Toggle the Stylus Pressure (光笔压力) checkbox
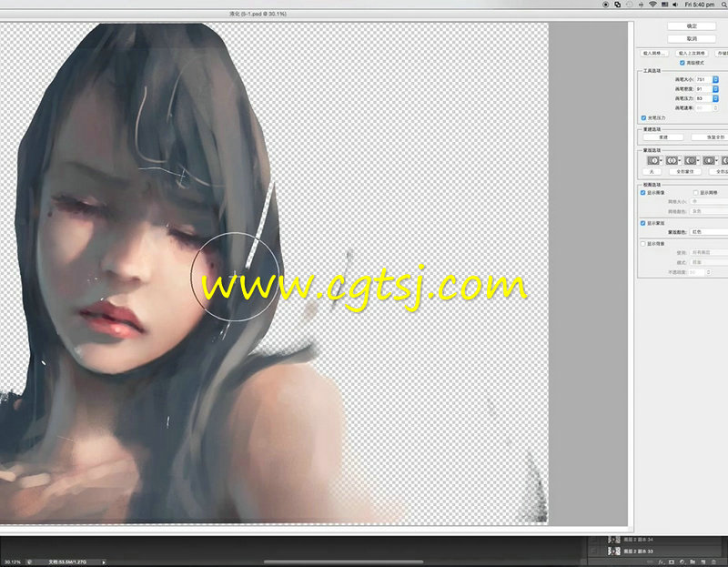Image resolution: width=728 pixels, height=567 pixels. coord(643,118)
